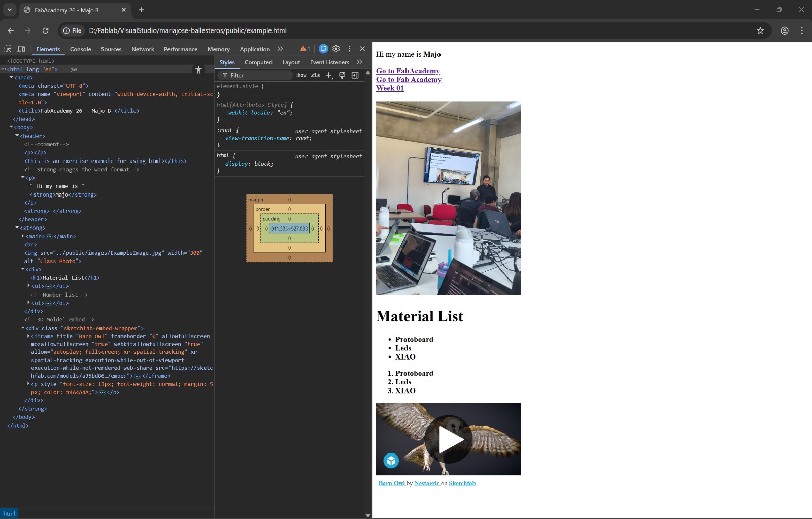The image size is (812, 519).
Task: Open DevTools settings gear
Action: tap(336, 49)
